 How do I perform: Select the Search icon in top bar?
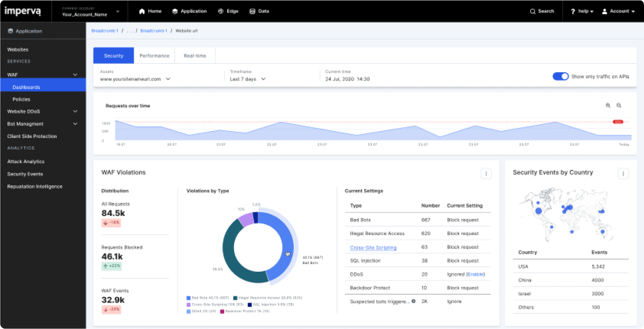coord(533,11)
